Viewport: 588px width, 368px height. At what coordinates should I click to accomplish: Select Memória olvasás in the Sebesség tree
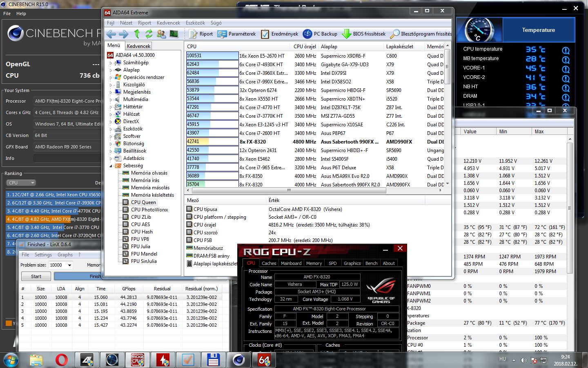149,173
